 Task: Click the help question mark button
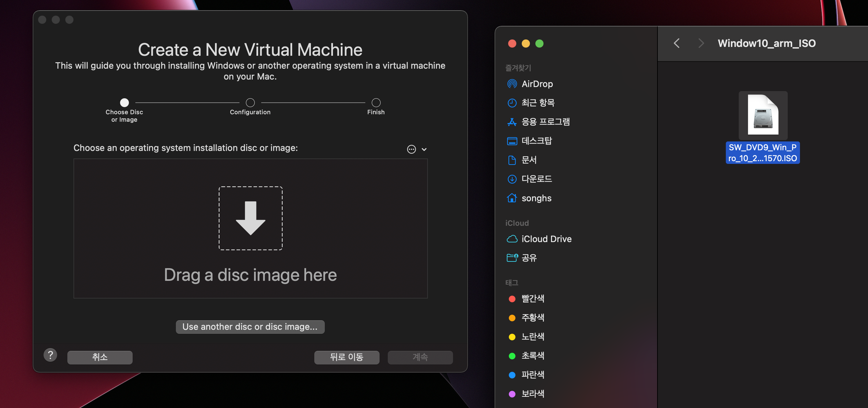(50, 355)
